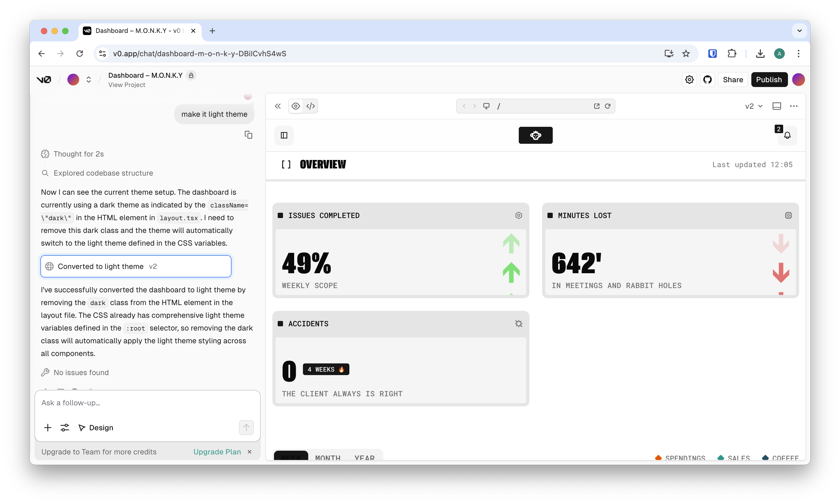This screenshot has height=504, width=840.
Task: Click the Upgrade Plan link
Action: 217,452
